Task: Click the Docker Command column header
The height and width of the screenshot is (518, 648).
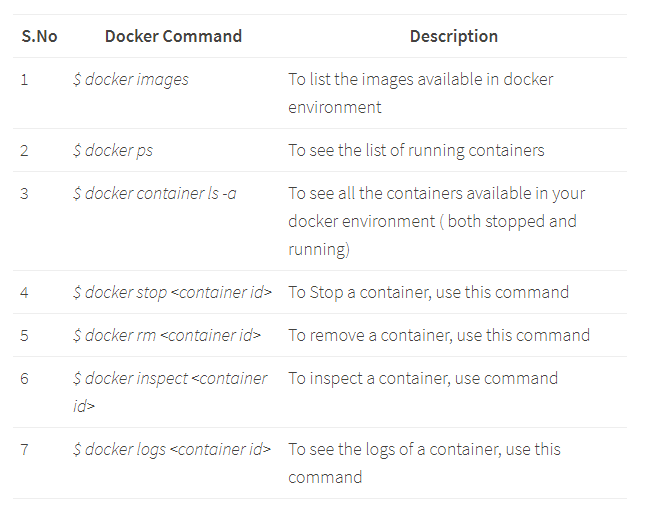Action: (x=173, y=36)
